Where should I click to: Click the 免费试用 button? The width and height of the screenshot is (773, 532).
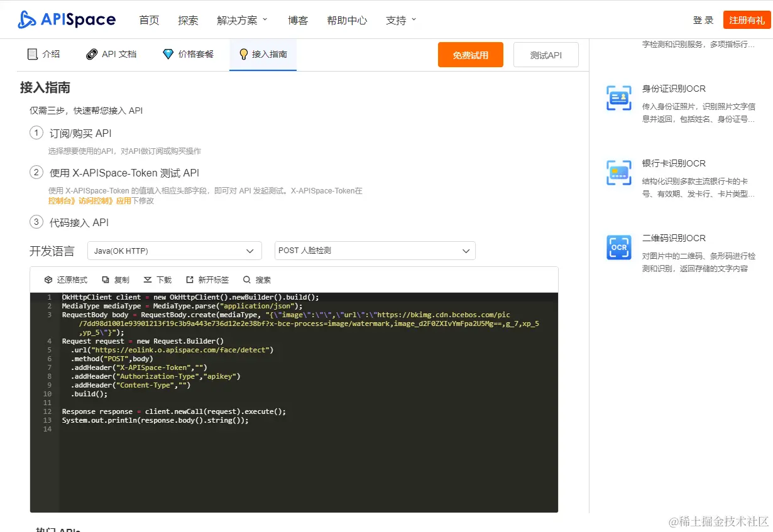(x=471, y=55)
